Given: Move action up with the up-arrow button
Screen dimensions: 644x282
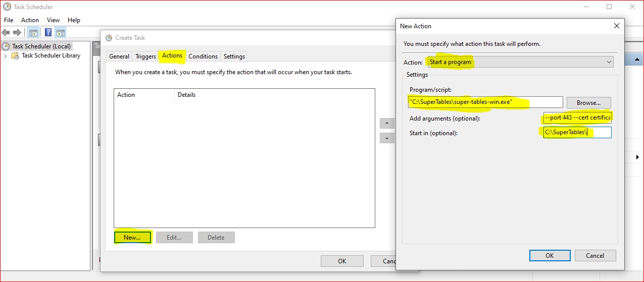Looking at the screenshot, I should (387, 124).
